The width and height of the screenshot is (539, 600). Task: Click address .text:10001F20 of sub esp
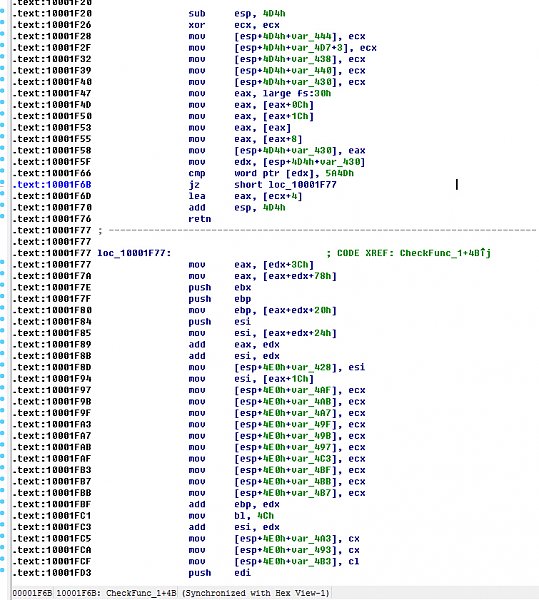52,14
